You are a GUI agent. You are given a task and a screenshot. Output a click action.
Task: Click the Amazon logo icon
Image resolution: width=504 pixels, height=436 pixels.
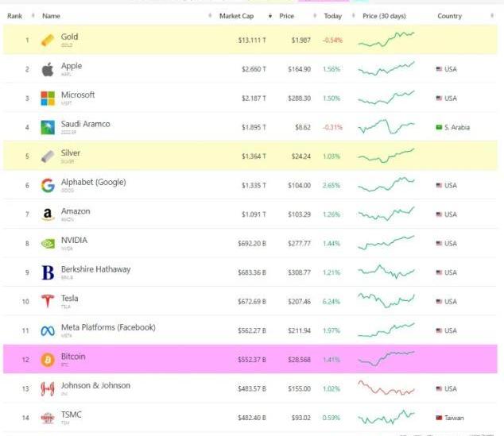[x=48, y=214]
